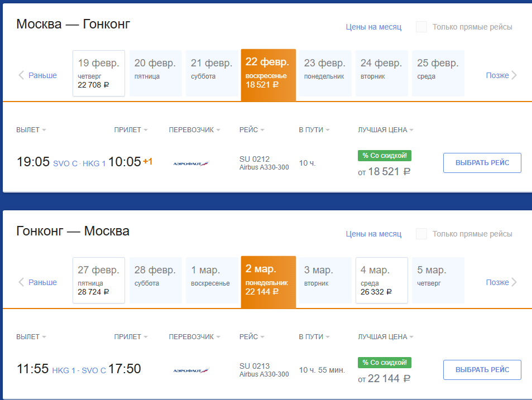The image size is (532, 400).
Task: Select 4 мар. date tab for return flight
Action: click(382, 281)
